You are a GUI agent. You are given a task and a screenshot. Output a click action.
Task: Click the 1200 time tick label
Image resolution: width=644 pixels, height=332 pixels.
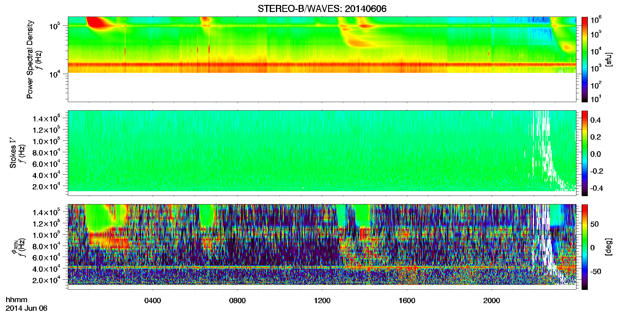pos(322,301)
